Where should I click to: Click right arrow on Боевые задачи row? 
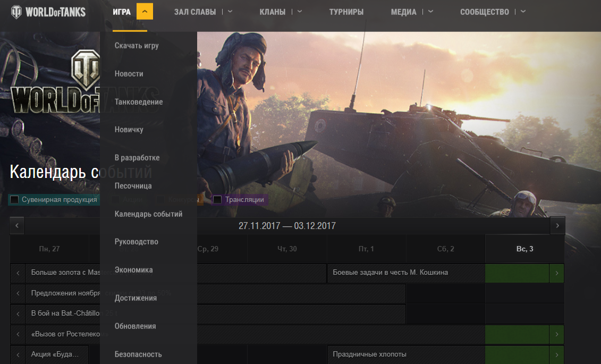556,273
